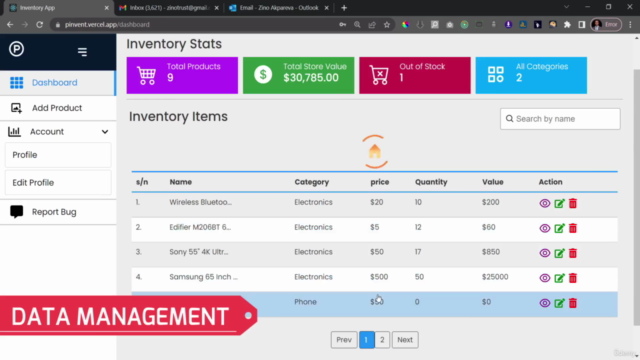Click the Pinvent logo icon

pos(16,49)
